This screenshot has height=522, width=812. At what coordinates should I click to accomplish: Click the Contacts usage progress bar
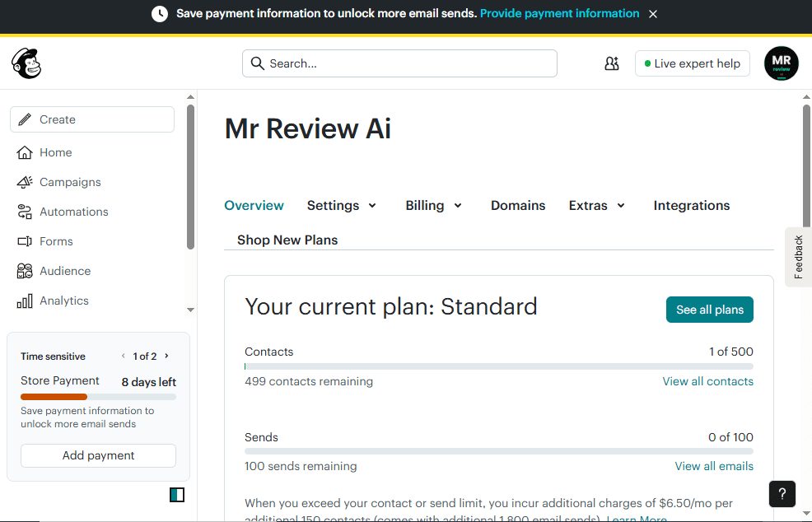tap(499, 366)
